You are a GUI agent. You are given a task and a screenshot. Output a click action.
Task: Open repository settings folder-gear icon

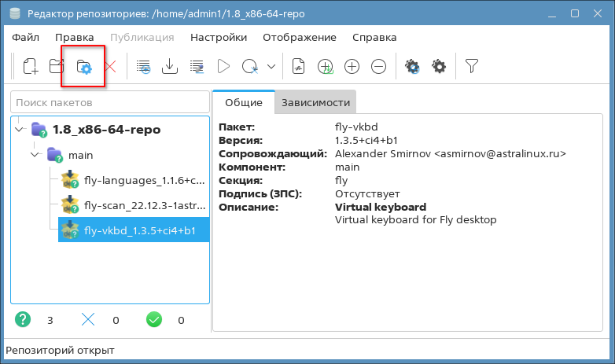point(83,67)
